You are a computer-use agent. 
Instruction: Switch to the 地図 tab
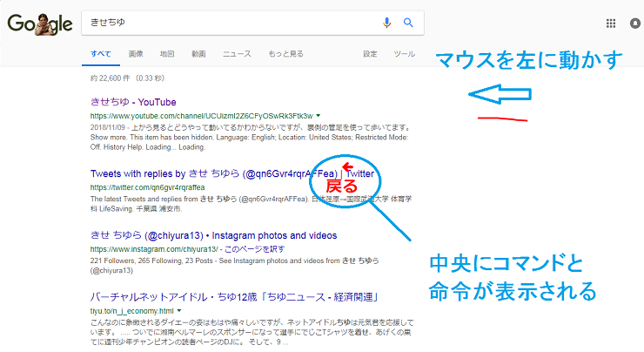click(167, 54)
